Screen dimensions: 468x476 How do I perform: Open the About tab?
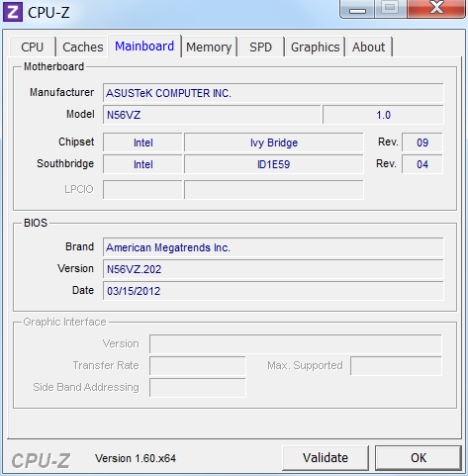368,47
